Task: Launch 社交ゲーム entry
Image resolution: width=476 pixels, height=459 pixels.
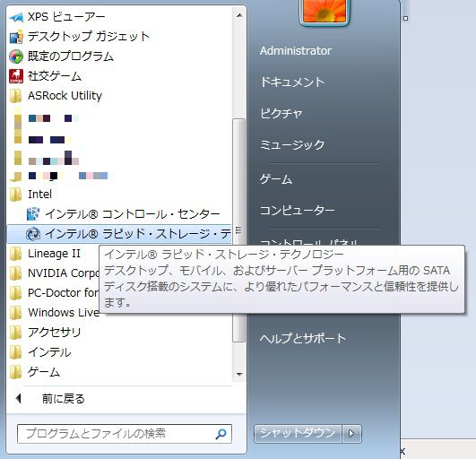Action: click(119, 76)
